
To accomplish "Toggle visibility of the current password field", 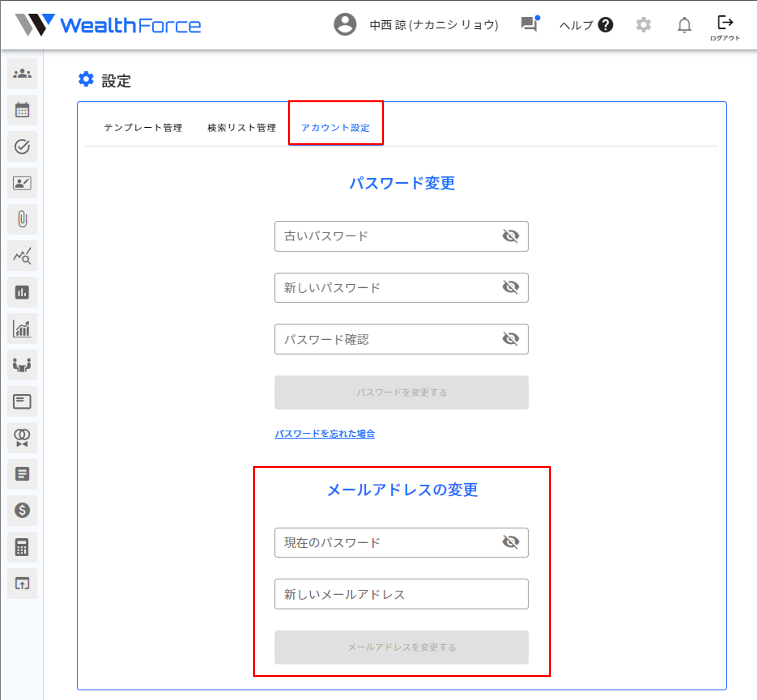I will point(510,542).
